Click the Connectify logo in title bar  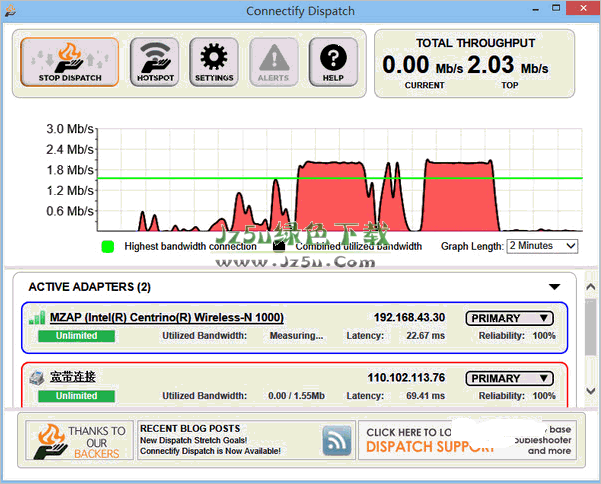(x=10, y=10)
